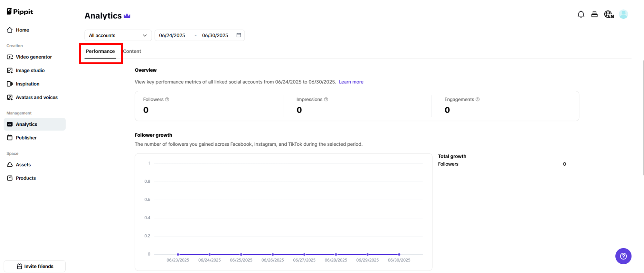The width and height of the screenshot is (644, 273).
Task: Open the Learn more link
Action: coord(351,82)
